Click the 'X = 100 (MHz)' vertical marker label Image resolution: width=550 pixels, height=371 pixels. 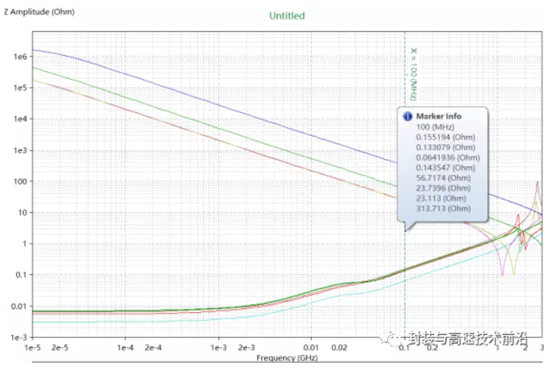[414, 74]
